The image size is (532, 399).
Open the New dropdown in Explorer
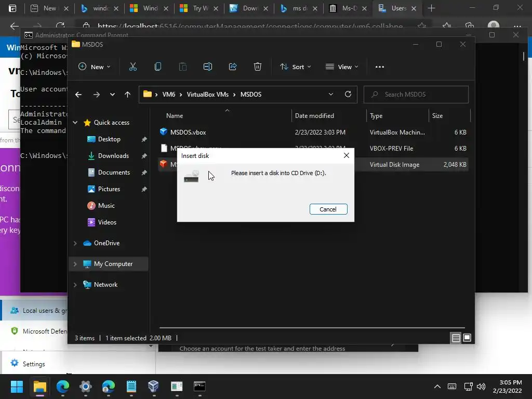tap(95, 67)
